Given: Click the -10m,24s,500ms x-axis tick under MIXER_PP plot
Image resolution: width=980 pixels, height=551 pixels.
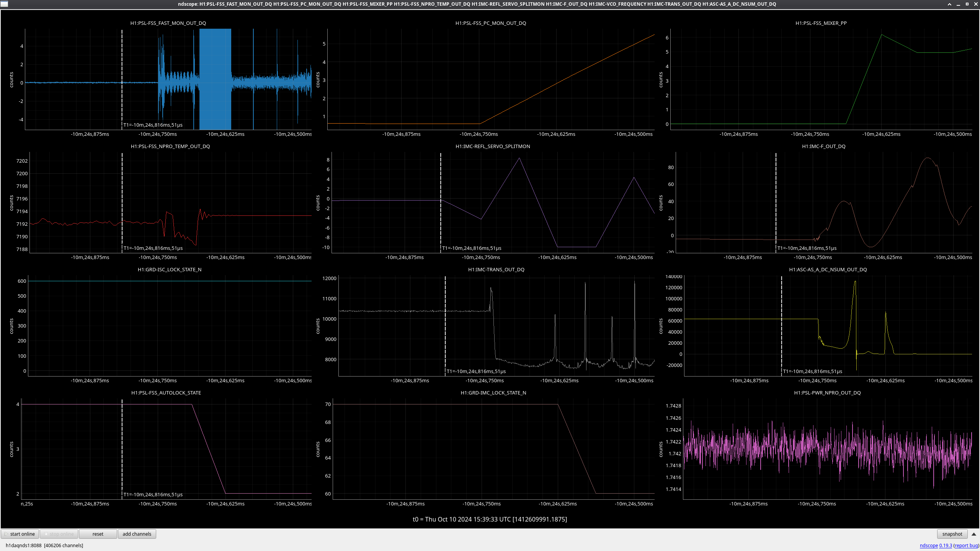Looking at the screenshot, I should point(952,134).
